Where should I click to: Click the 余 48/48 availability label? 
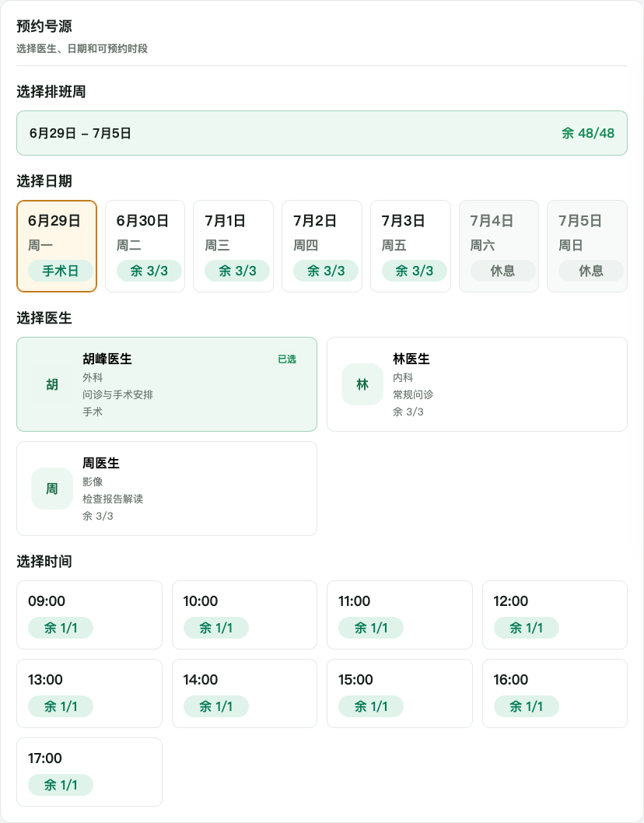point(588,133)
